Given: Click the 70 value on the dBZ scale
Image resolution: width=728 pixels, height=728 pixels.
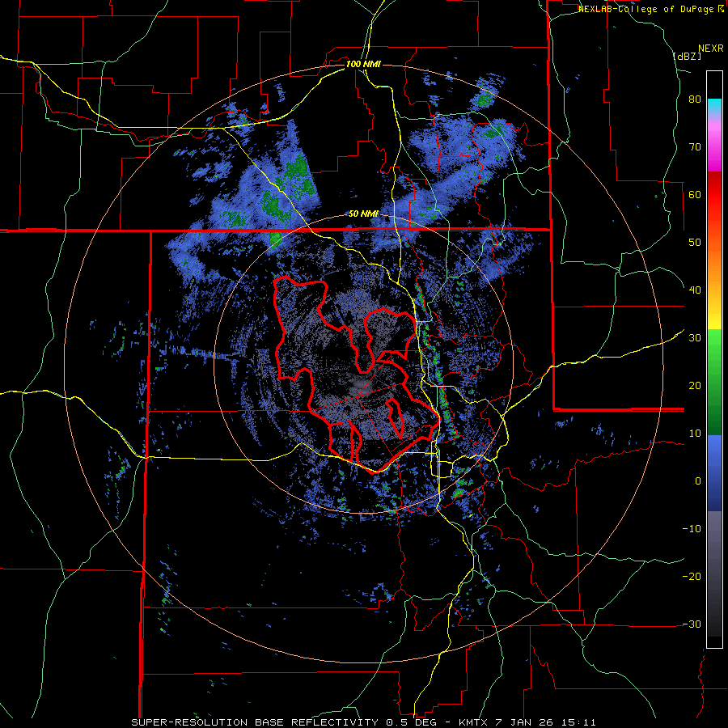Looking at the screenshot, I should tap(695, 146).
